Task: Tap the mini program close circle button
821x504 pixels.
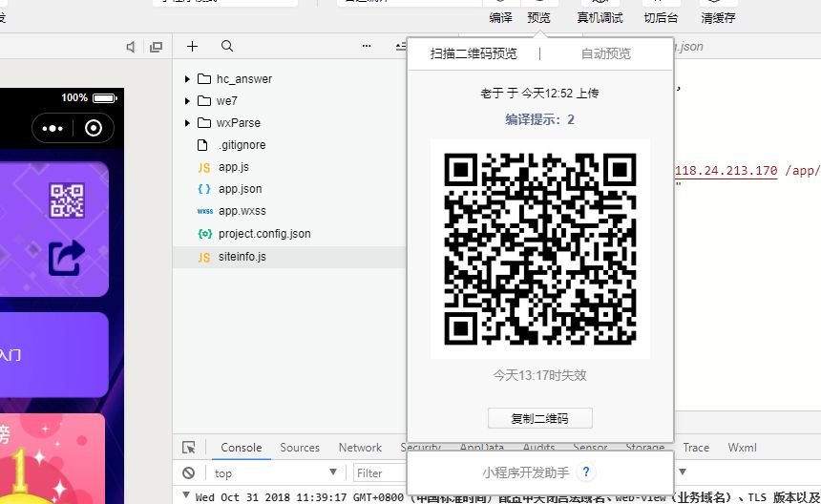Action: 94,128
